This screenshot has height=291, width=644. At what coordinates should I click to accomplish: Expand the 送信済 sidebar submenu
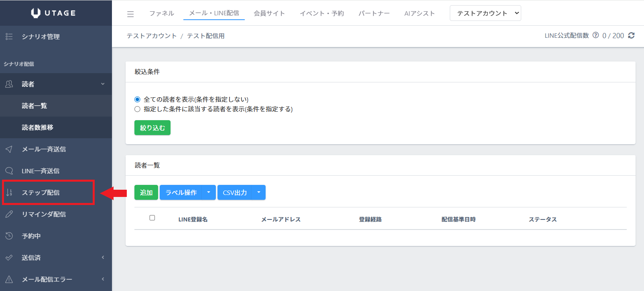103,258
